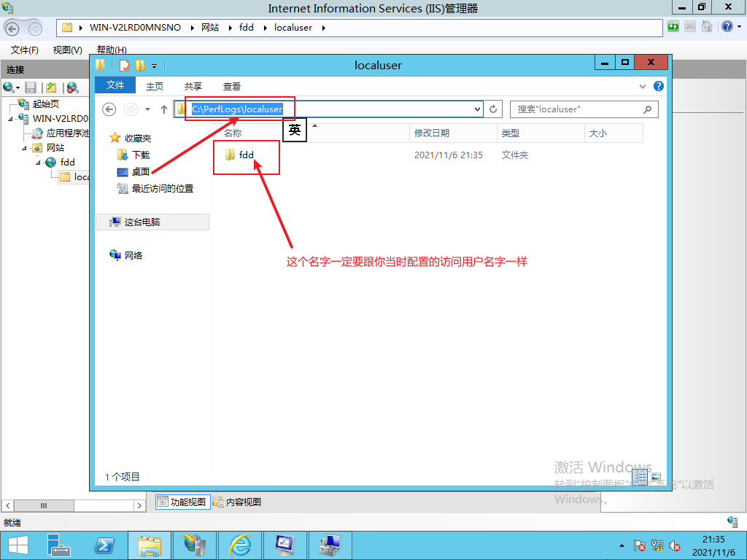747x560 pixels.
Task: Open the address bar history dropdown
Action: click(477, 109)
